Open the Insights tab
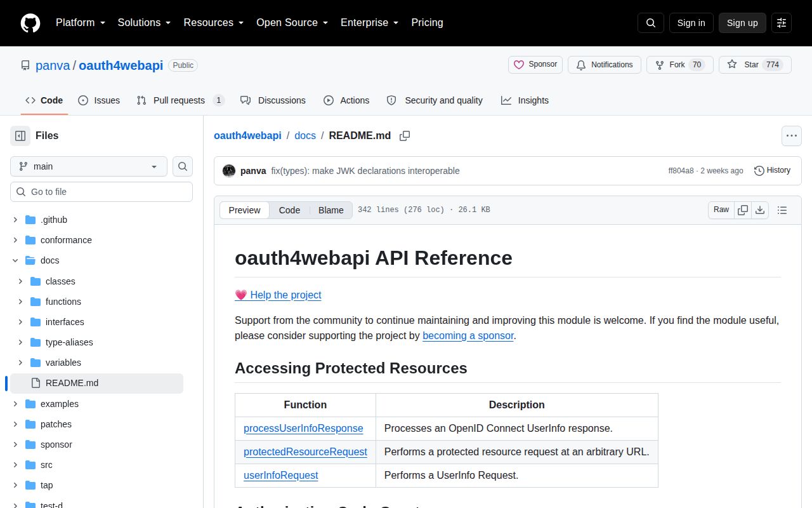The height and width of the screenshot is (508, 812). pyautogui.click(x=525, y=100)
